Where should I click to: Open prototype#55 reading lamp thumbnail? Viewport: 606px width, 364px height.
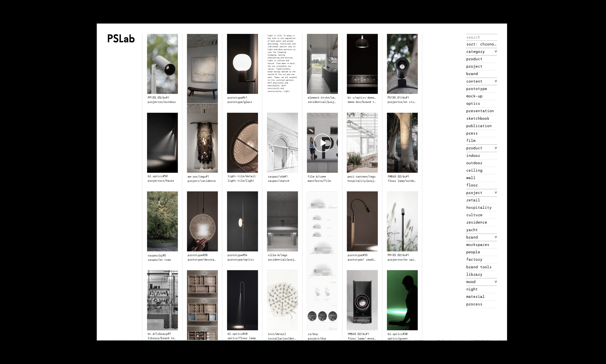coord(362,221)
